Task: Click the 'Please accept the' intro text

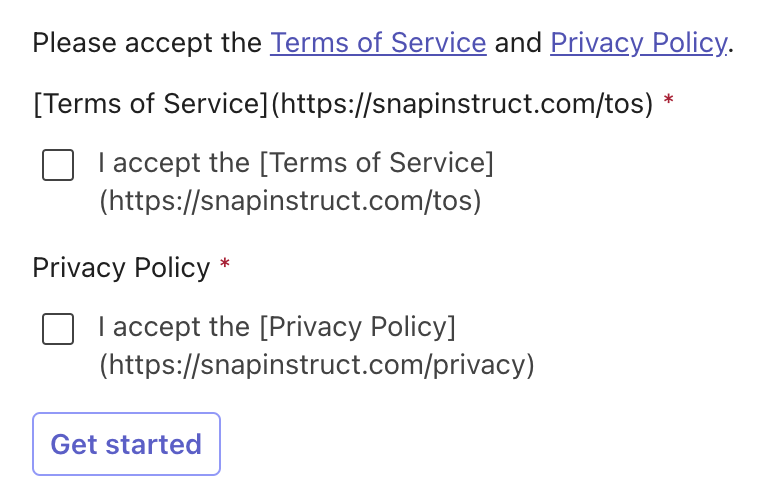Action: pos(148,44)
